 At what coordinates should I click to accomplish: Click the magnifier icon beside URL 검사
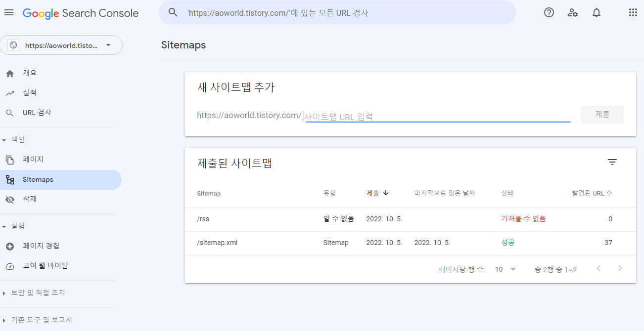point(10,113)
